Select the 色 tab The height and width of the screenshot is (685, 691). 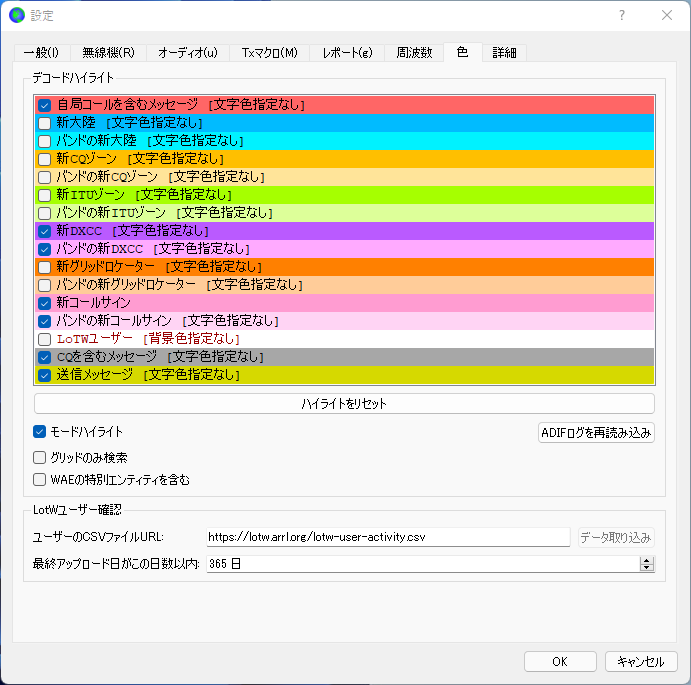click(x=463, y=52)
